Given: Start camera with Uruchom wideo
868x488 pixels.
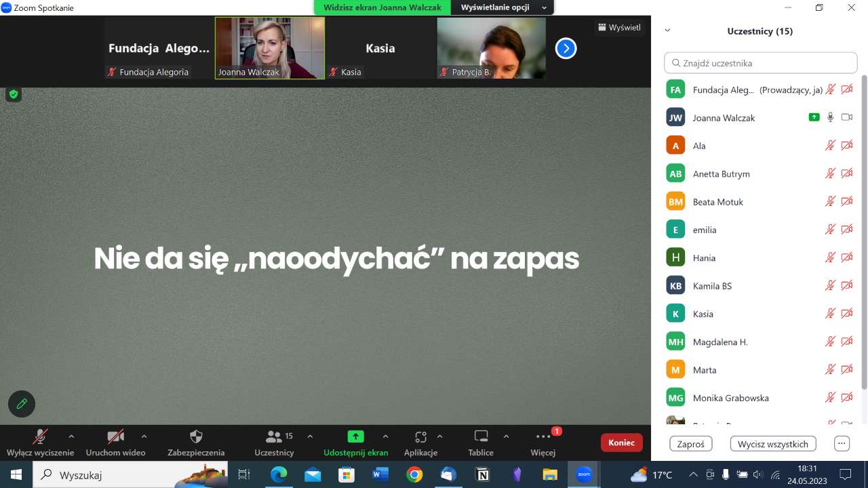Looking at the screenshot, I should (x=115, y=436).
